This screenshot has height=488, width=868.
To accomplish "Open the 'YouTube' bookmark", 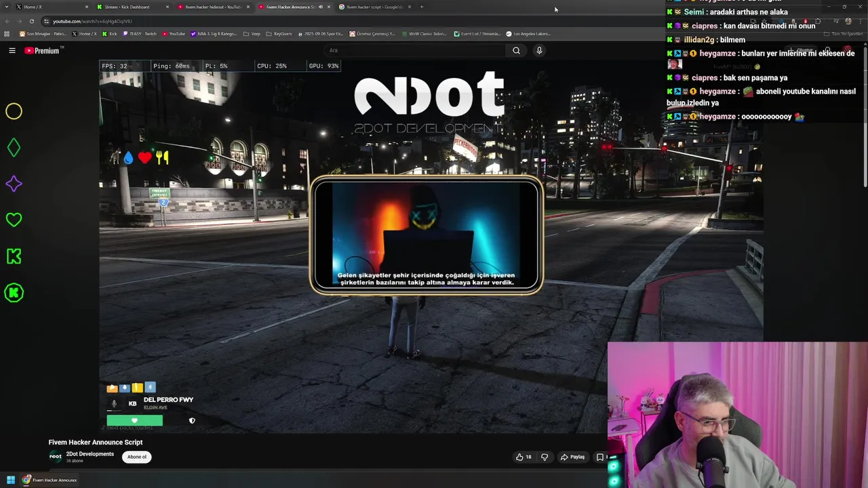I will click(174, 33).
